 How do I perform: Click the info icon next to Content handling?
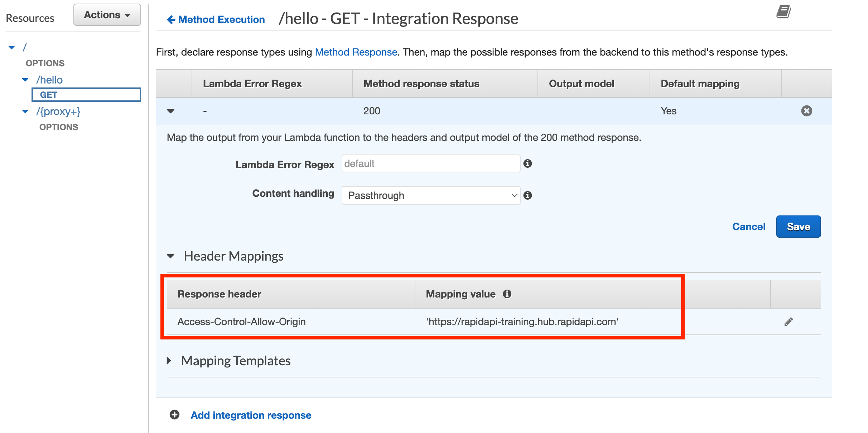(x=527, y=195)
